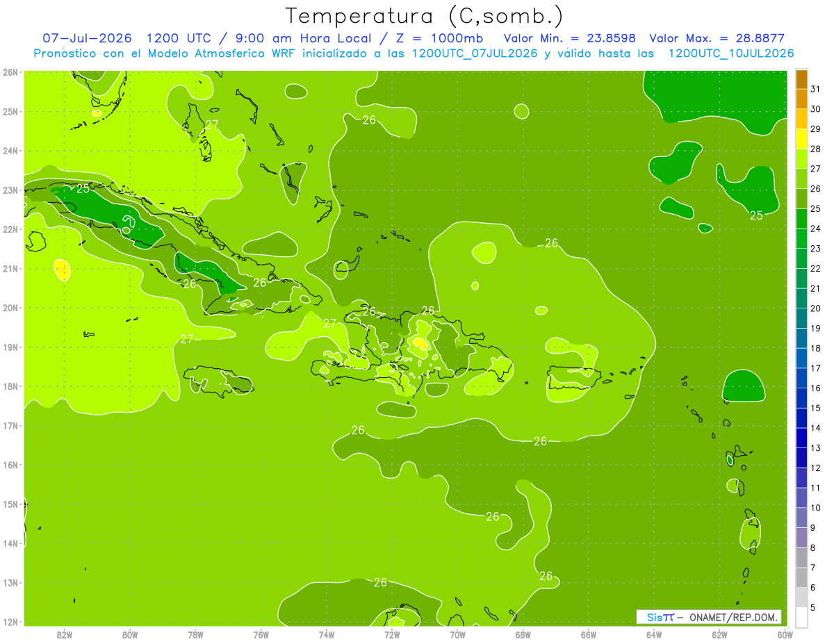834x644 pixels.
Task: Click "1200UTC_10JUL2026" valid-until text
Action: click(731, 53)
